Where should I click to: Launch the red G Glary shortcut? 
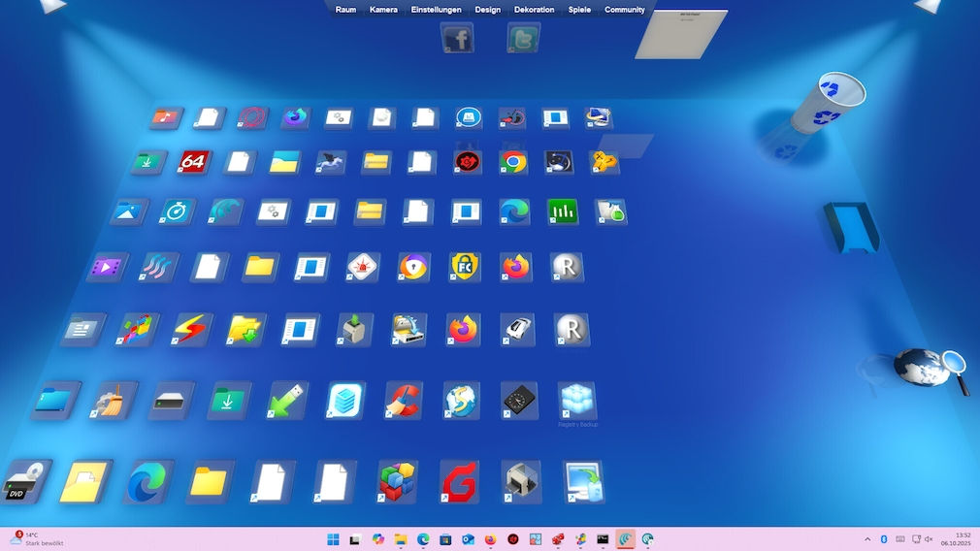point(459,482)
